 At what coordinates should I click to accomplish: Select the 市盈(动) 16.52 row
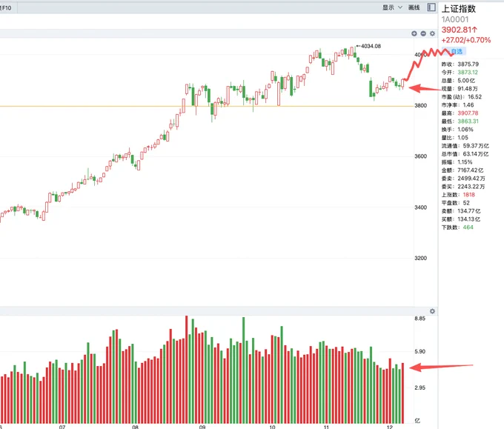462,97
